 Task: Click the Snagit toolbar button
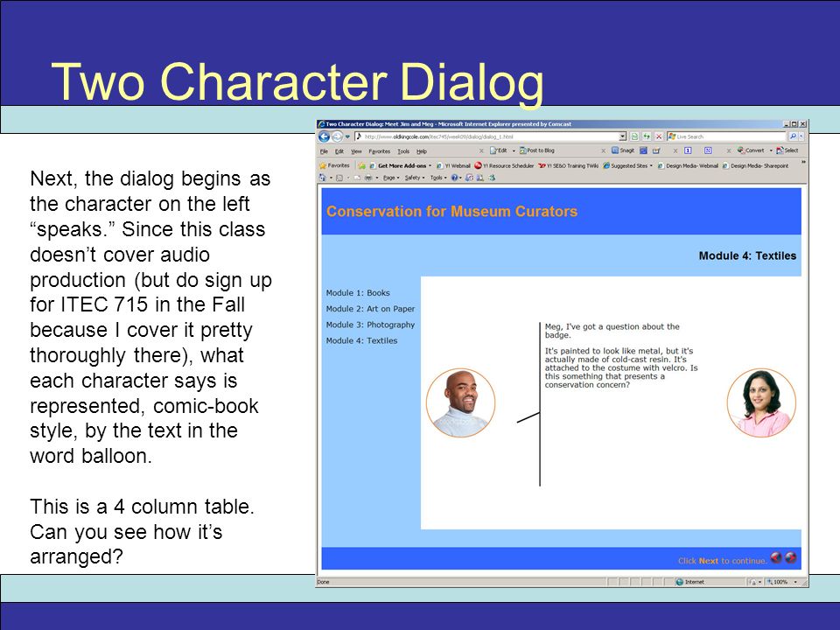point(622,150)
